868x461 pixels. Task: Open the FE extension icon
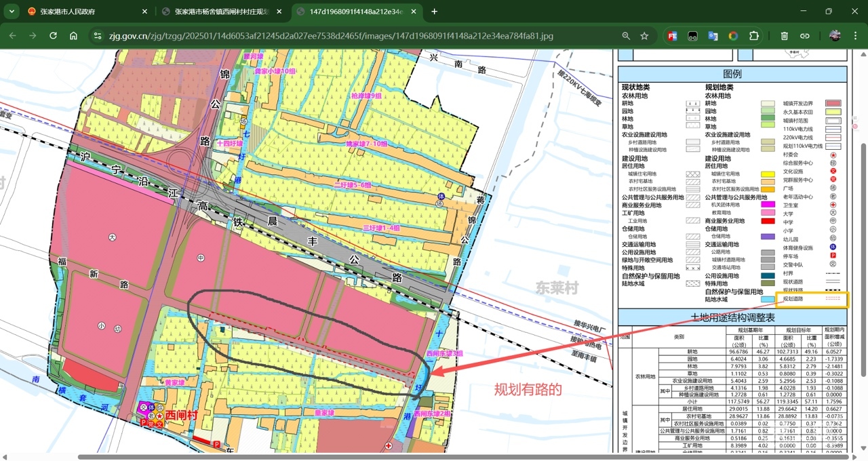(672, 36)
